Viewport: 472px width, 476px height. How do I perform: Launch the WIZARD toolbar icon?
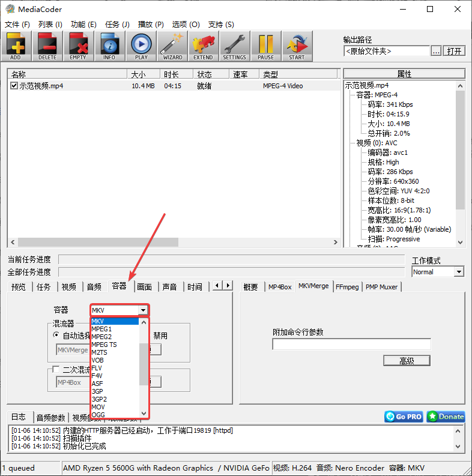(172, 46)
